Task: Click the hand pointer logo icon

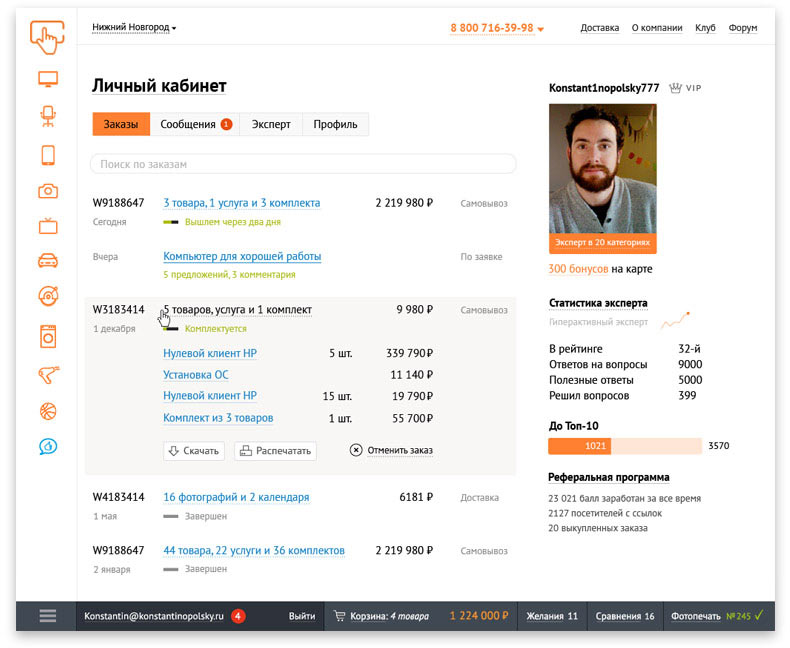Action: click(47, 36)
